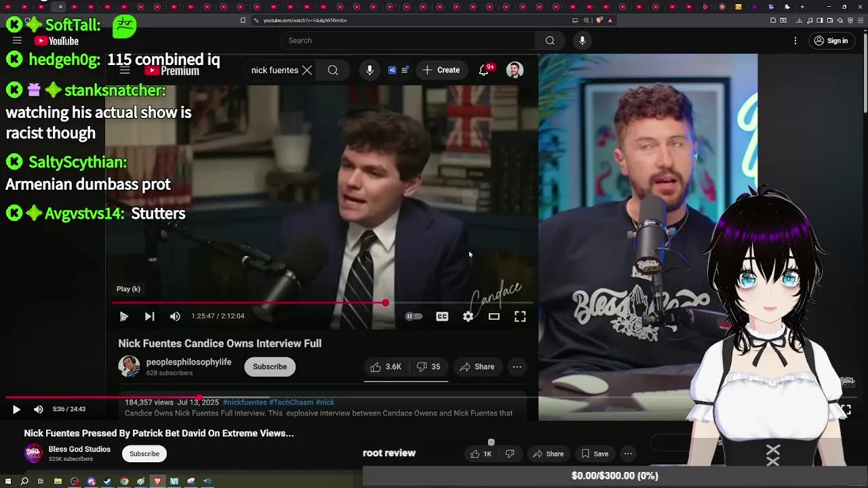Click the #TechChasm hashtag link
Screen dimensions: 868x488
(x=291, y=403)
